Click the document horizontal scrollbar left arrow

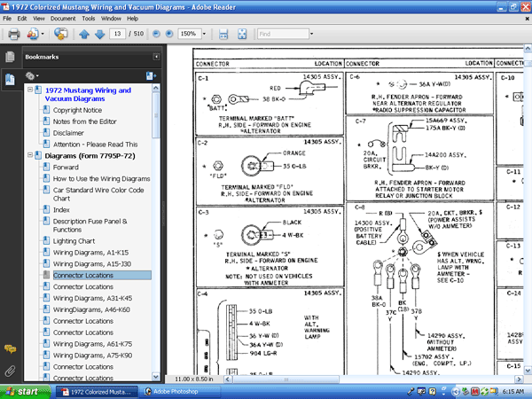pos(228,379)
